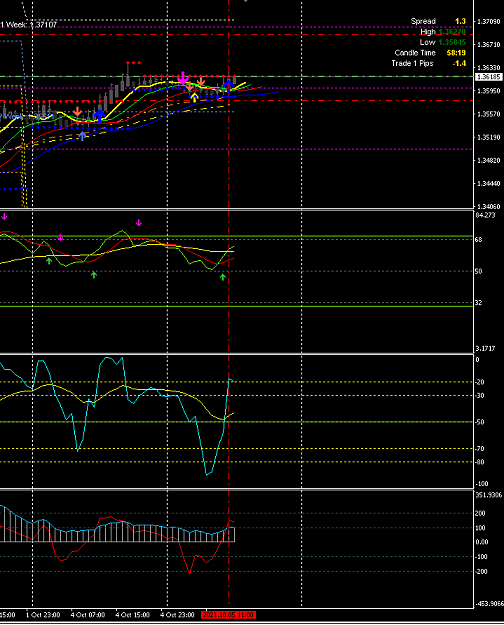The width and height of the screenshot is (504, 625).
Task: Click the green up arrow under RSI near the red line
Action: [223, 277]
